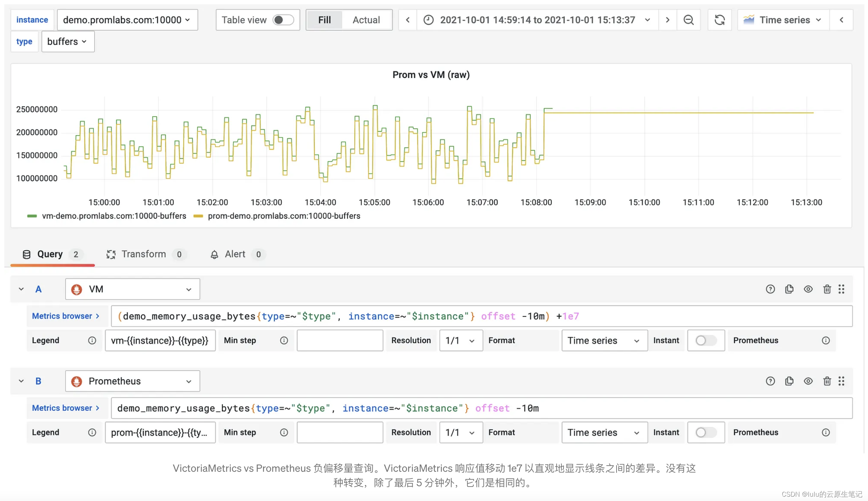Open the type buffers dropdown
This screenshot has height=501, width=868.
68,42
